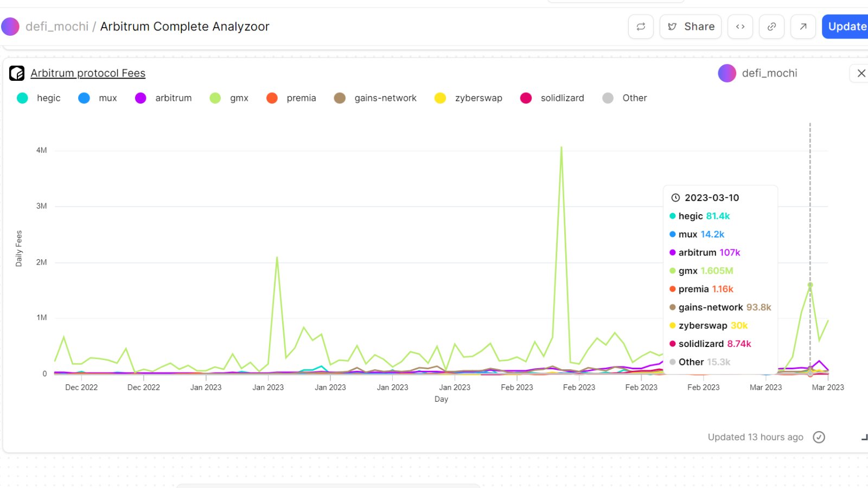This screenshot has width=868, height=488.
Task: Copy the dashboard link icon
Action: click(x=771, y=27)
